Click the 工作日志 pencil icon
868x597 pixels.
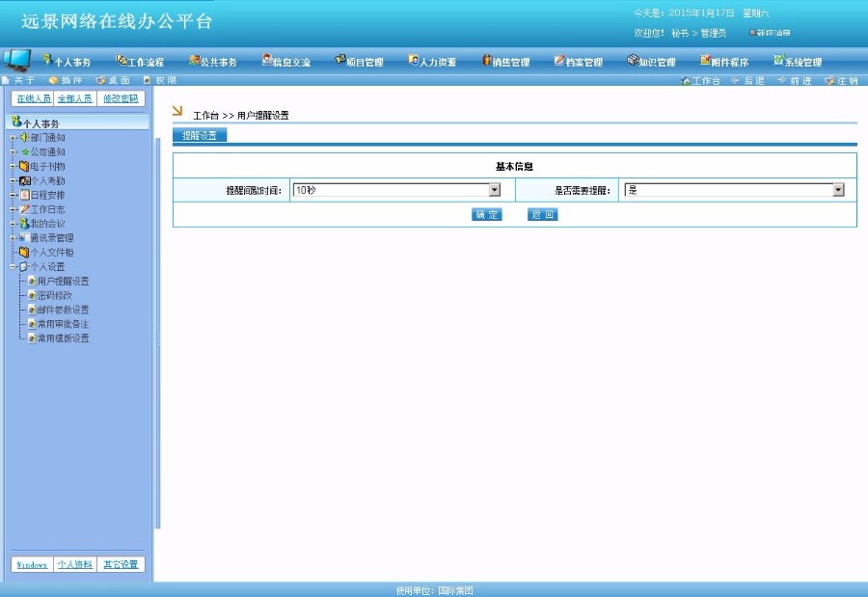pyautogui.click(x=25, y=209)
